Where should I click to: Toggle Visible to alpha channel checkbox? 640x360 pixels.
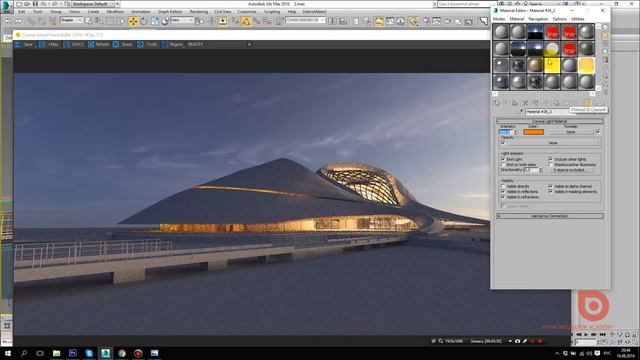click(x=551, y=186)
